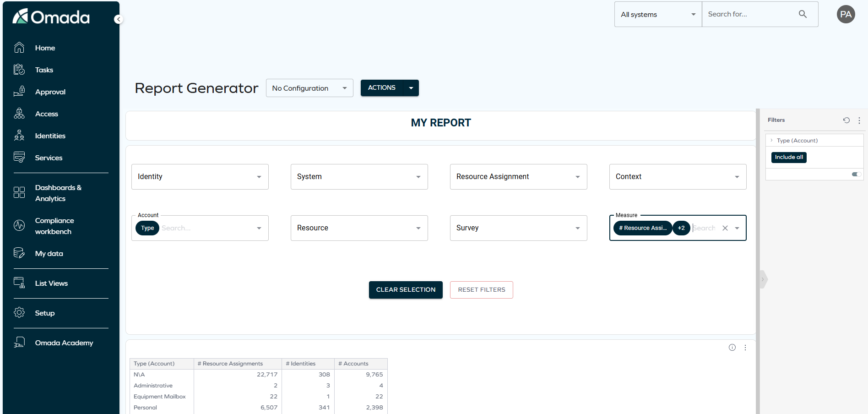Open the Compliance workbench
868x414 pixels.
[x=54, y=226]
